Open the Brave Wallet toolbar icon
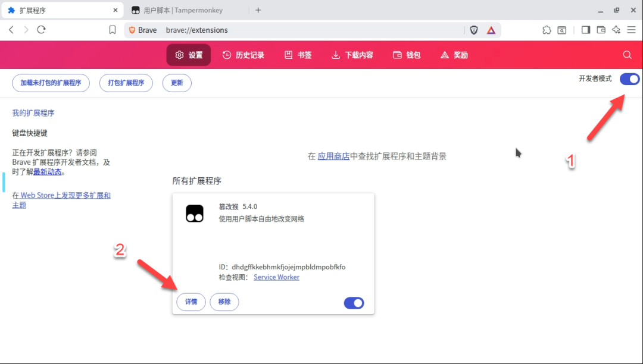 point(601,30)
